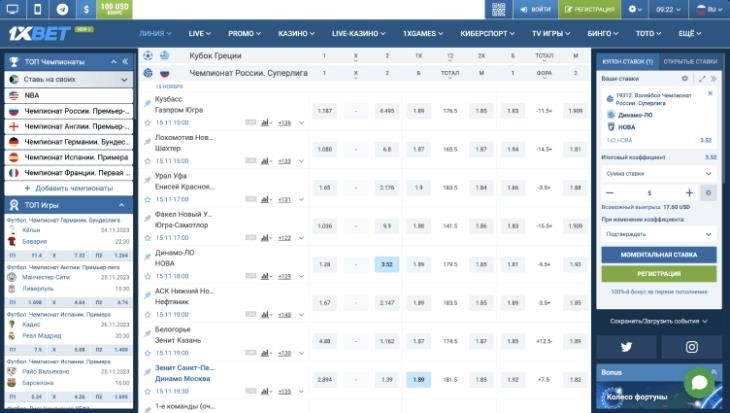
Task: Click the bet amount input field
Action: 650,193
